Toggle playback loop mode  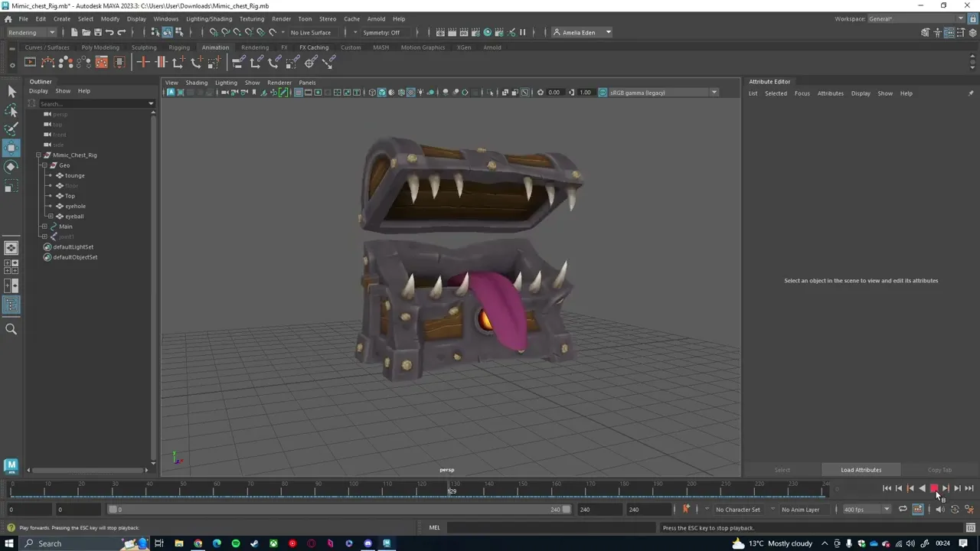[903, 510]
